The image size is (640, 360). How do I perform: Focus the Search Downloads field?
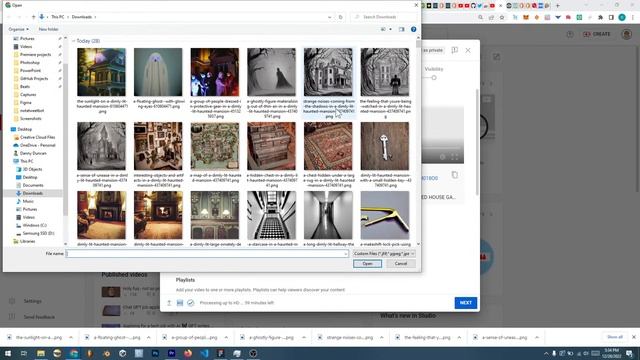click(x=383, y=17)
